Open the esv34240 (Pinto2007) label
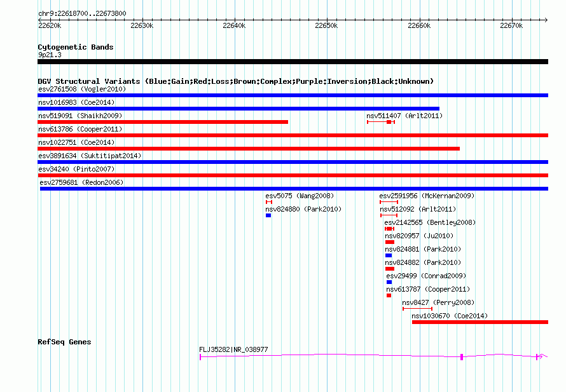The height and width of the screenshot is (392, 566). point(76,169)
